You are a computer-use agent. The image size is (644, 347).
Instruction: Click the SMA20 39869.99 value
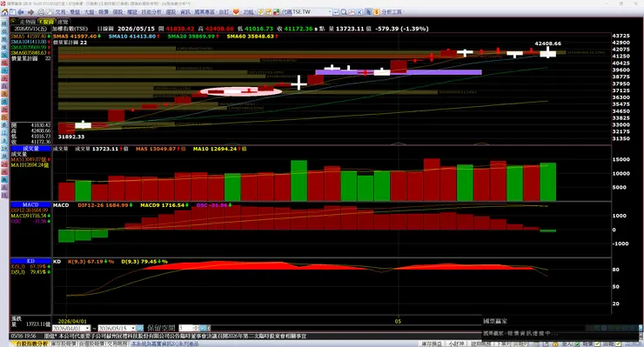(191, 37)
